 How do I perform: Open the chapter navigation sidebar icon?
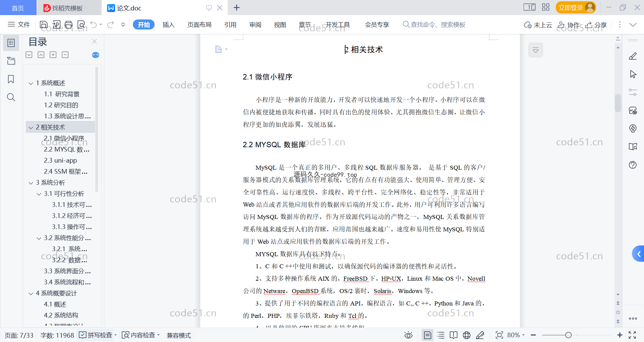pyautogui.click(x=11, y=61)
